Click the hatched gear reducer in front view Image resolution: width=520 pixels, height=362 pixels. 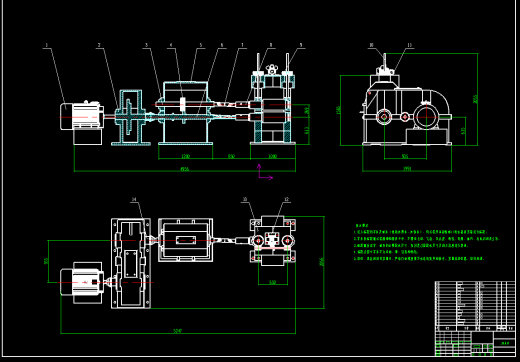pyautogui.click(x=130, y=117)
